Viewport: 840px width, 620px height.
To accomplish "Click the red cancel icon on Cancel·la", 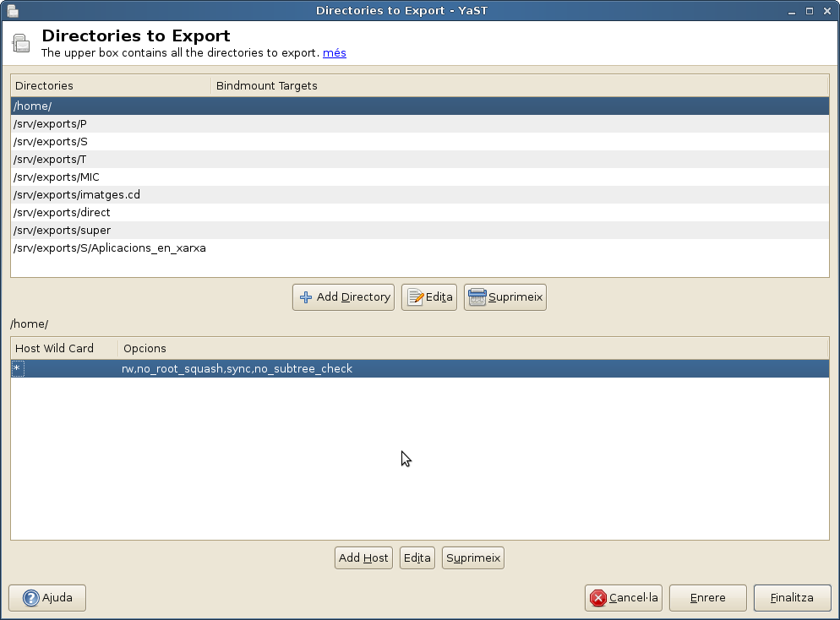I will click(598, 598).
